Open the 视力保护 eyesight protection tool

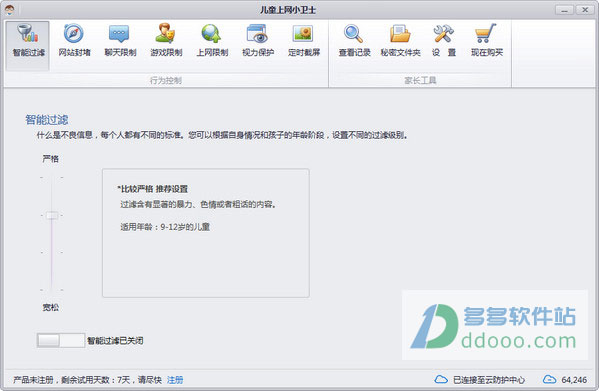[258, 41]
